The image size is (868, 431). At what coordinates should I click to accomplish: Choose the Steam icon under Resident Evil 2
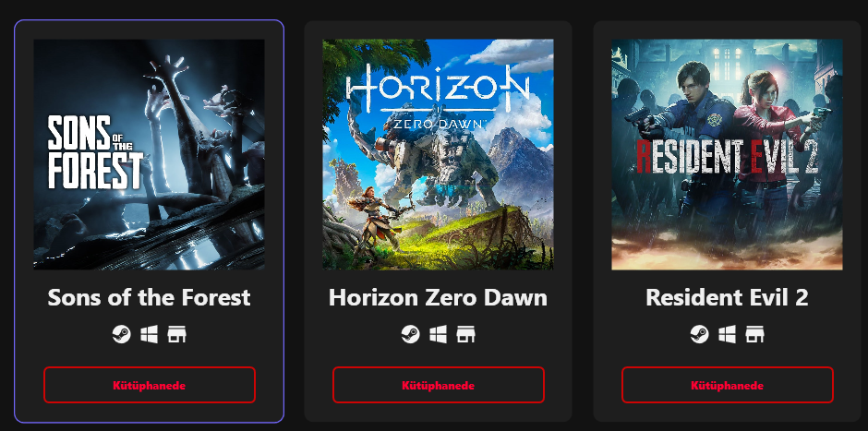pyautogui.click(x=699, y=334)
